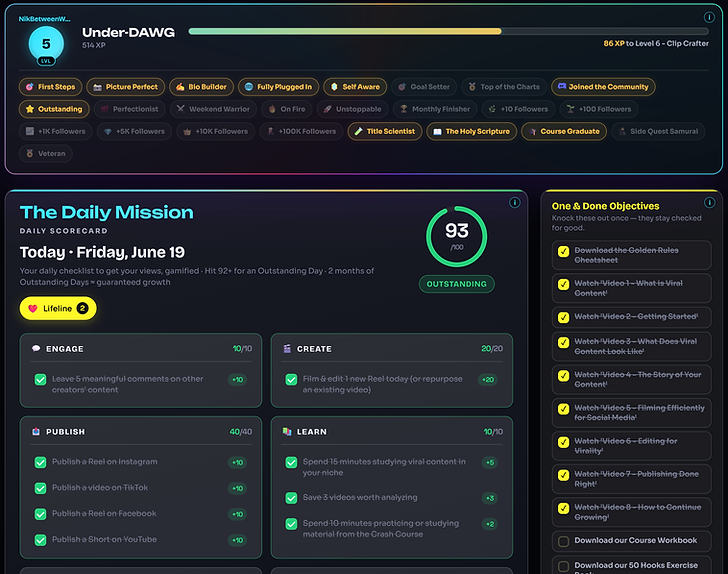Uncheck 'Spend 10 minutes practicing' Crash Course task
Screen dimensions: 728x574
291,524
